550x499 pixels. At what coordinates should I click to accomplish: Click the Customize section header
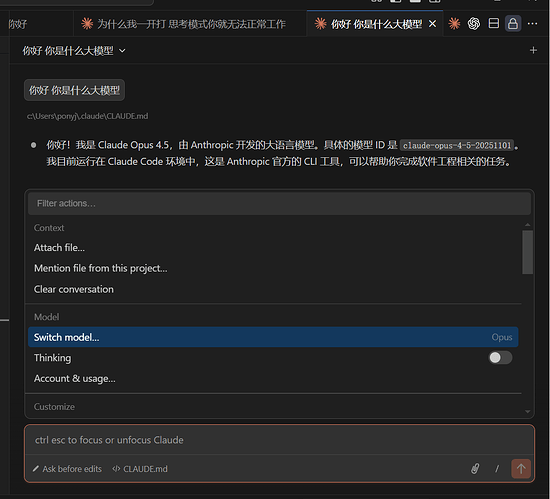coord(54,407)
